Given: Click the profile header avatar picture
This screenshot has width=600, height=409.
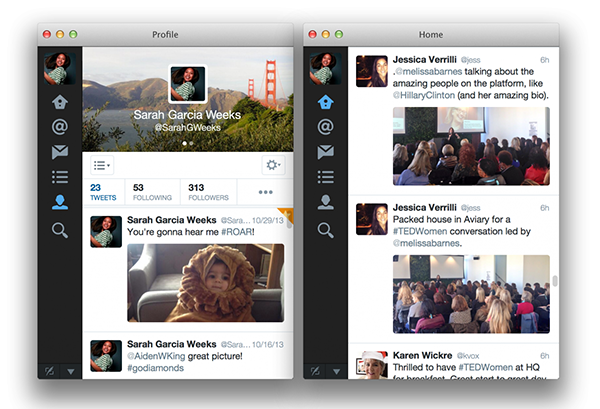Looking at the screenshot, I should [188, 84].
